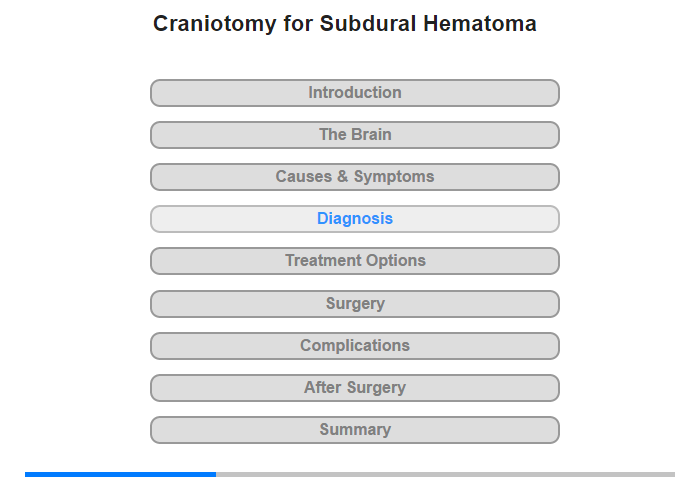Select the blue Diagnosis menu entry

[x=354, y=219]
